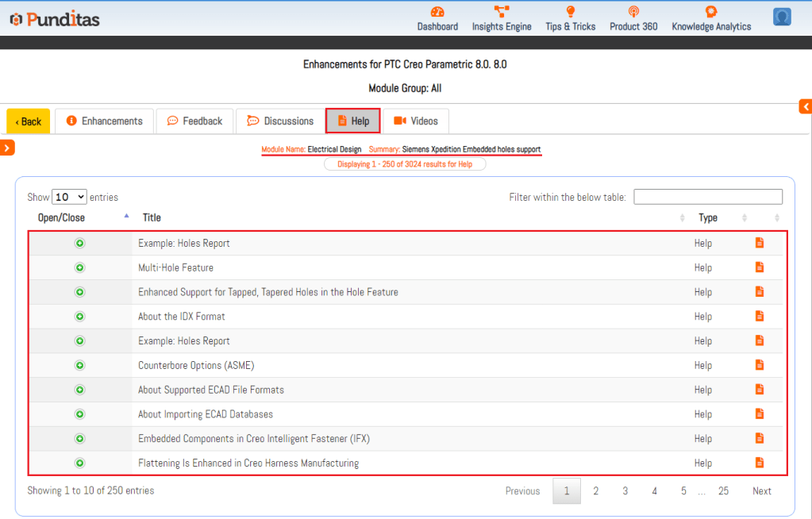The width and height of the screenshot is (812, 519).
Task: Open the Show entries count dropdown
Action: (69, 197)
